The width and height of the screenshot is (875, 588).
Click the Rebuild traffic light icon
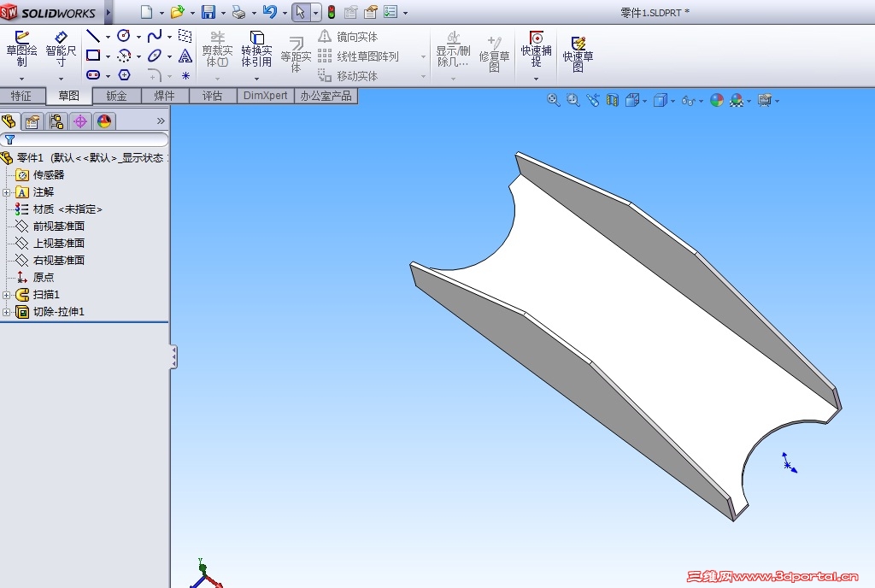[x=332, y=12]
